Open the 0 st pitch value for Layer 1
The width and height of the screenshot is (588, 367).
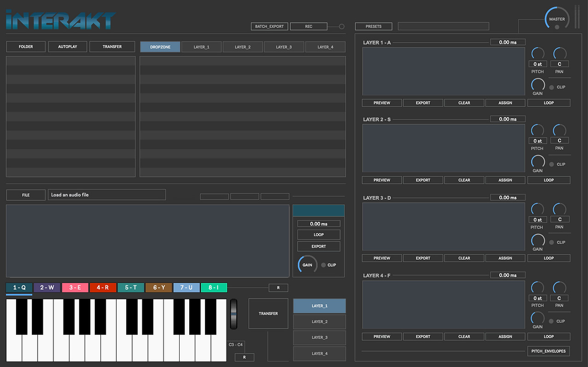537,64
